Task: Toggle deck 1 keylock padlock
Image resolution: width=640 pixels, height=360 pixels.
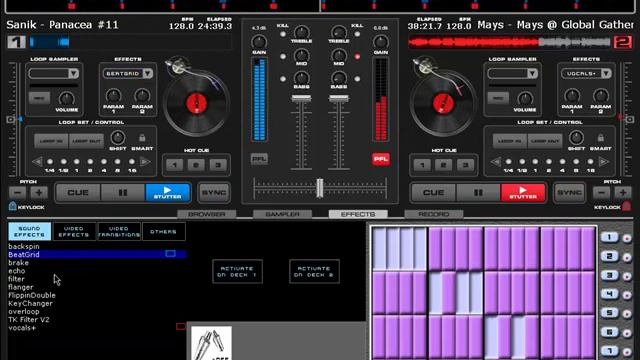Action: click(12, 206)
